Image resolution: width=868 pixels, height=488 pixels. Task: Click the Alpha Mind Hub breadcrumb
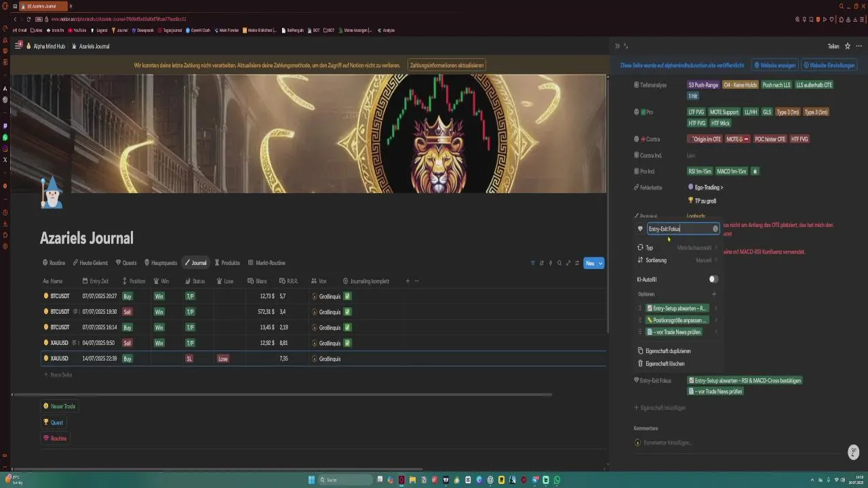[x=45, y=46]
